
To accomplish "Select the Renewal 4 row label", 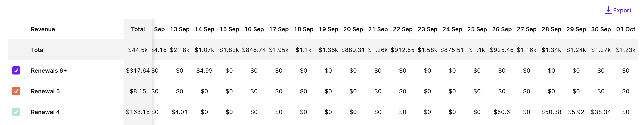I will click(45, 112).
